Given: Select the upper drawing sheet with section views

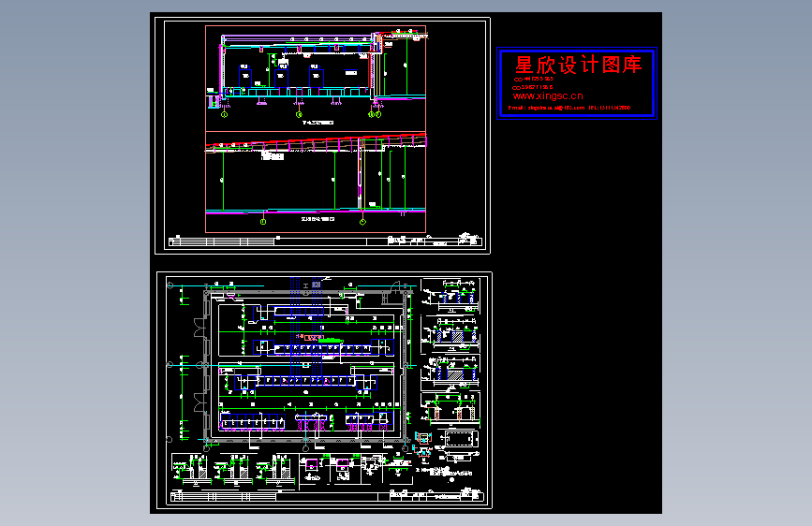Looking at the screenshot, I should (x=322, y=136).
